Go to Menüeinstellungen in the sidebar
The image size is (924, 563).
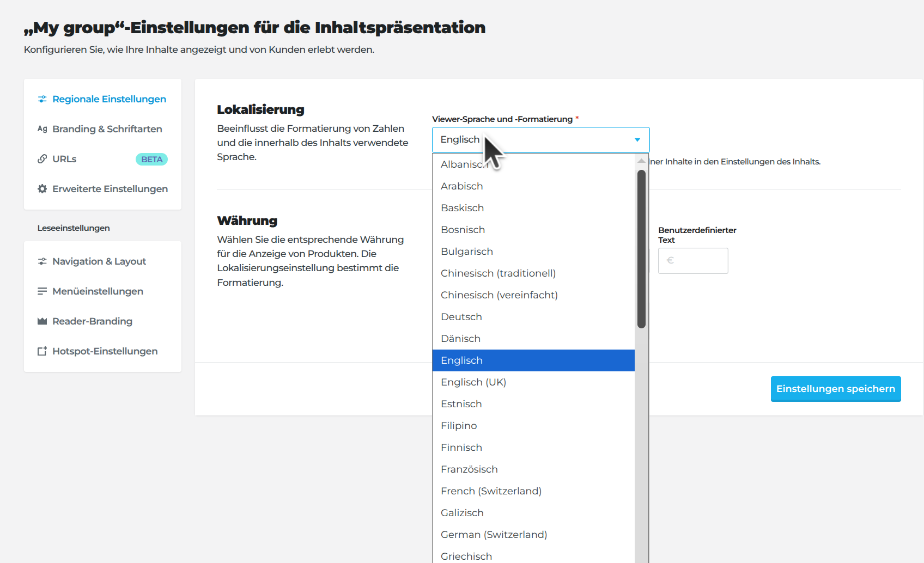(x=98, y=291)
